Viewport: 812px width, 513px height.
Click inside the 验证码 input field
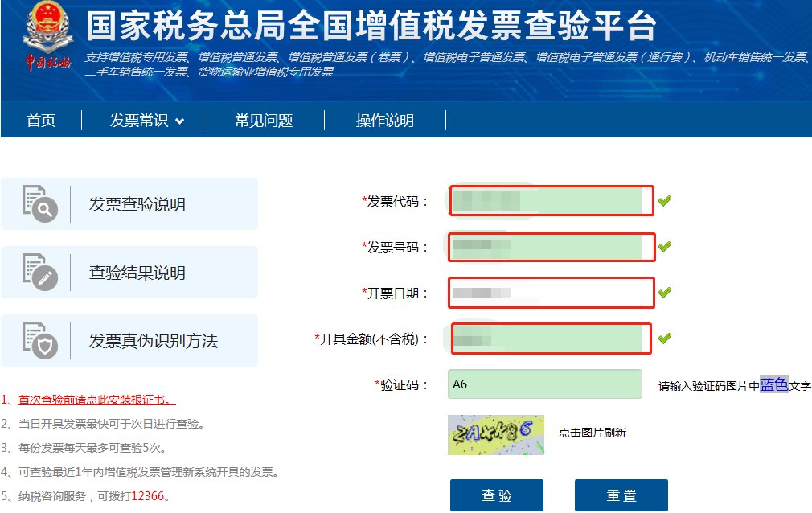point(544,384)
